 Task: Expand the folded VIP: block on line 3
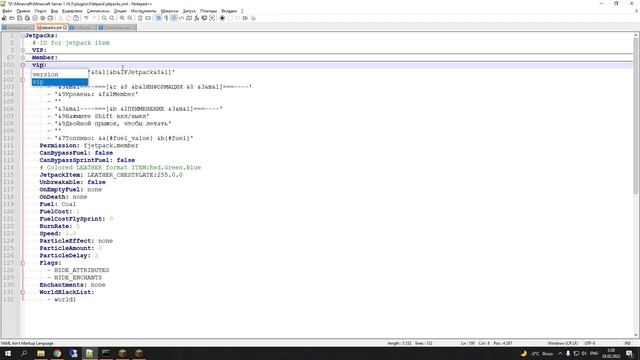click(x=23, y=50)
